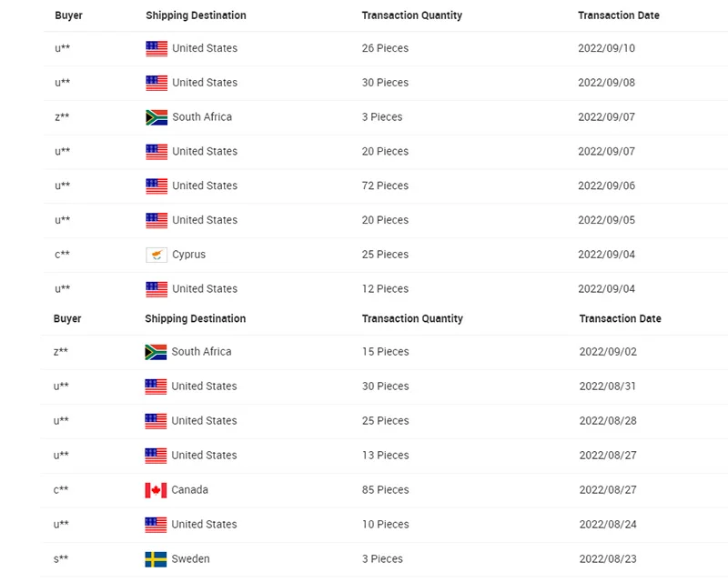Click US flag in 13 Pieces row
This screenshot has width=728, height=582.
[156, 456]
